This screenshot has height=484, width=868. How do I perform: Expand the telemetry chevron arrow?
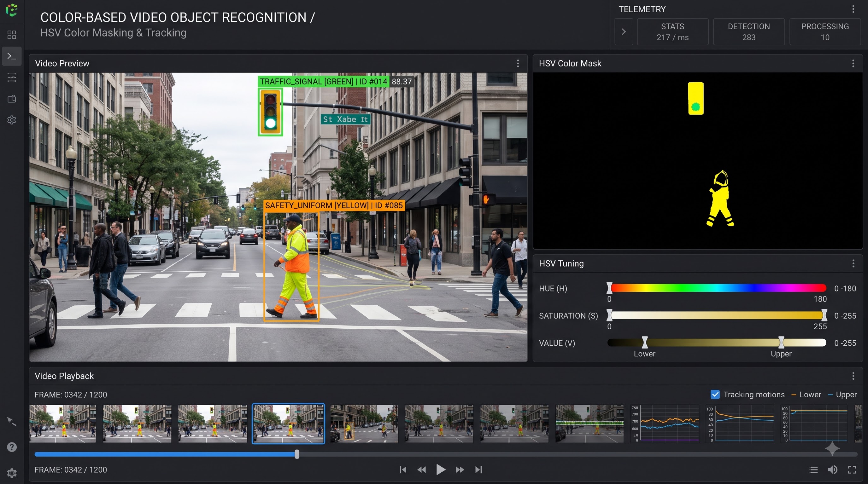(624, 32)
